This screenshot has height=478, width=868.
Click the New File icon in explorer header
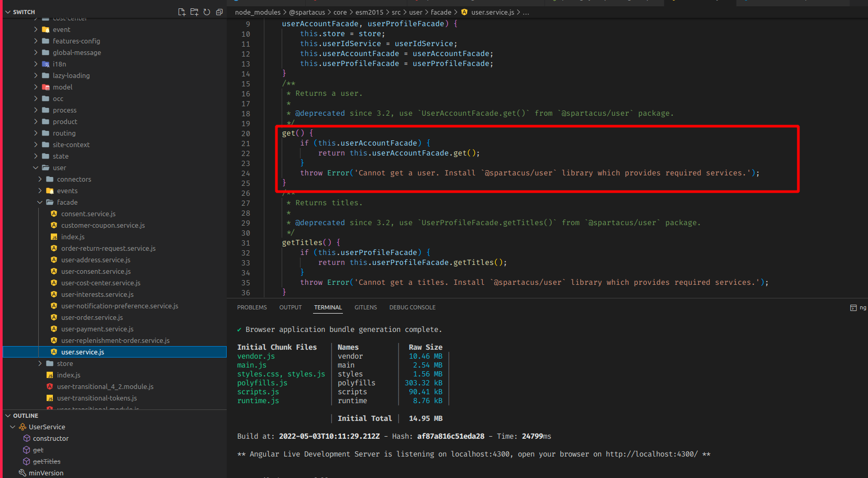click(x=182, y=12)
